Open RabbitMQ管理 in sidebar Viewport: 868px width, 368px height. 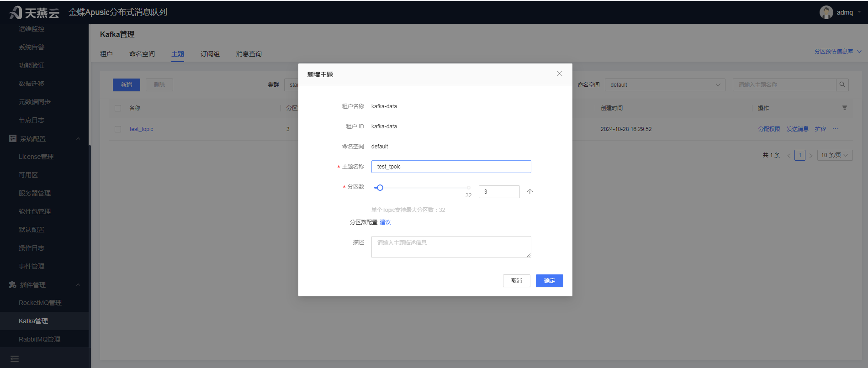(39, 339)
